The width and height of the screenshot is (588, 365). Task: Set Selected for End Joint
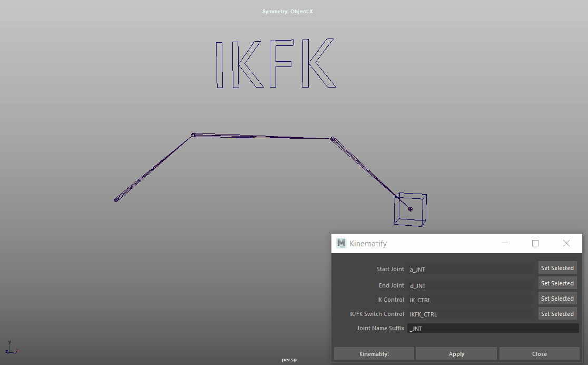(557, 283)
